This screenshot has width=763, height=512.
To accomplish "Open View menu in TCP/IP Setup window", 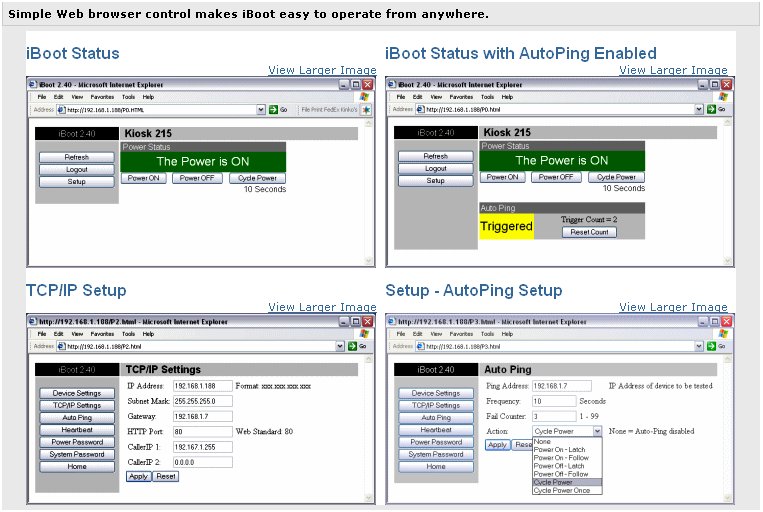I will coord(77,334).
